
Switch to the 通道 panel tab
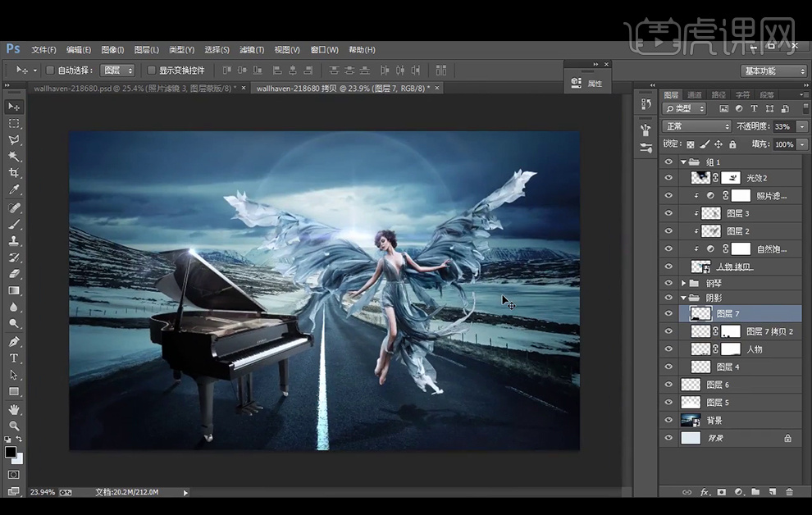(695, 95)
